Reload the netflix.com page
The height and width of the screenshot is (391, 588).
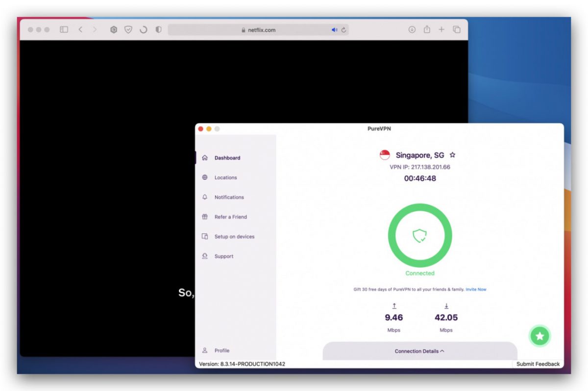tap(344, 30)
